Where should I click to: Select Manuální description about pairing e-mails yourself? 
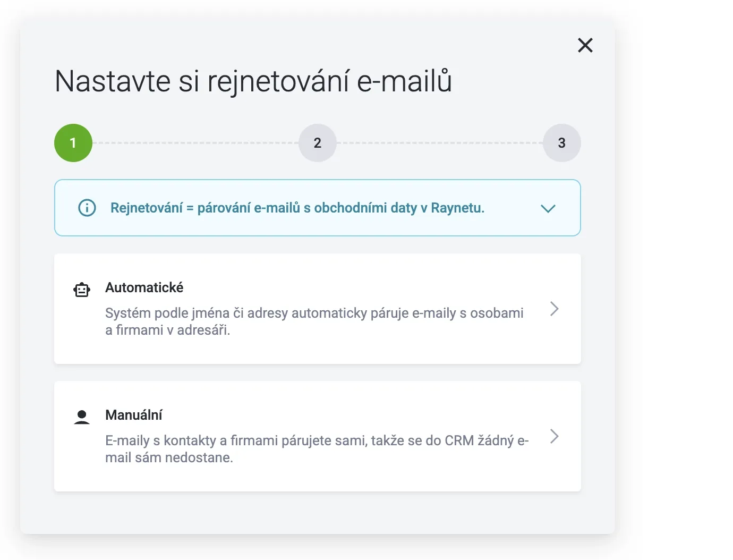pyautogui.click(x=317, y=449)
